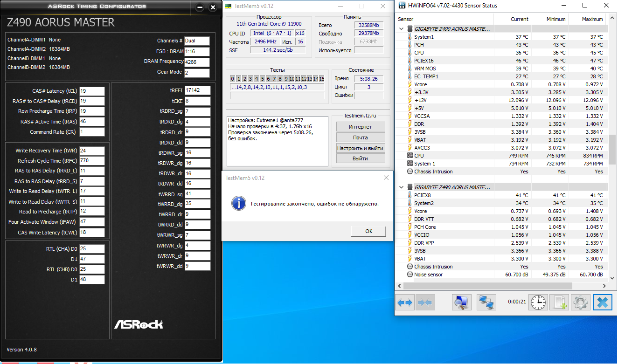Click the thermometer icon beside EC_TEMP1
The height and width of the screenshot is (364, 618).
410,76
